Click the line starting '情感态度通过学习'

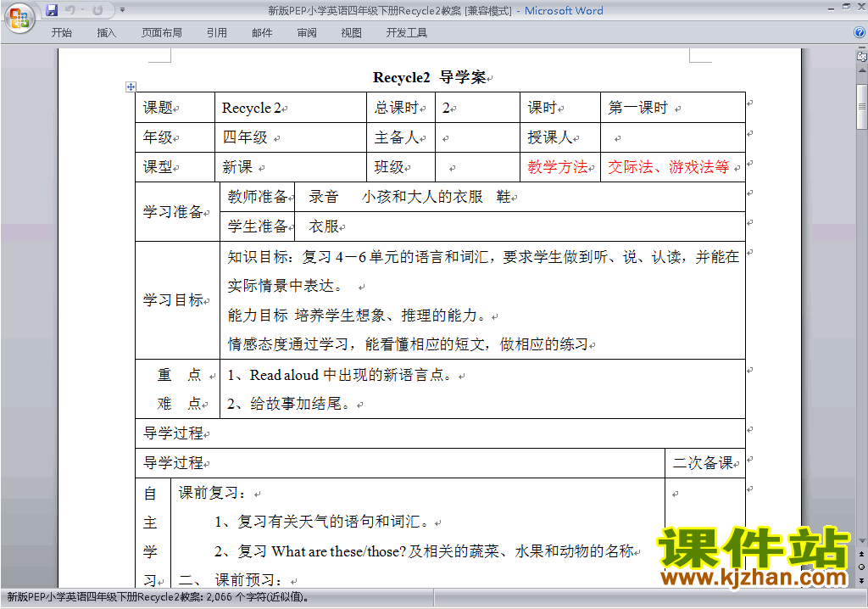point(408,344)
